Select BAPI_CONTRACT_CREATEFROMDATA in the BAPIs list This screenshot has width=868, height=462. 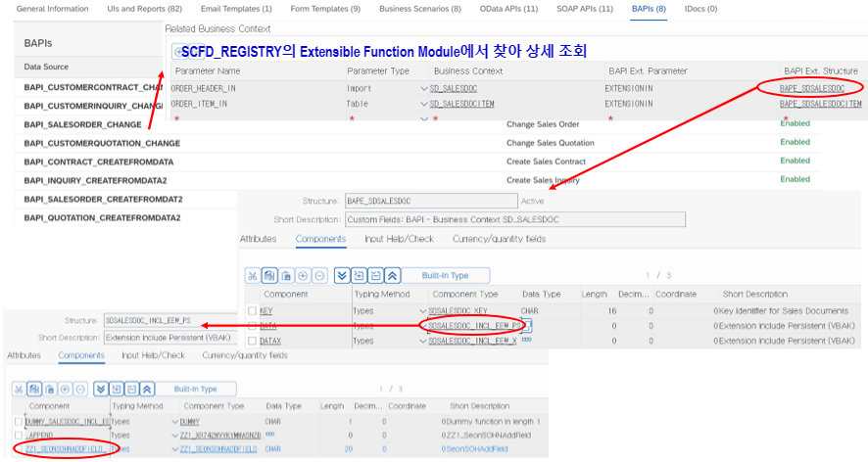[x=99, y=162]
